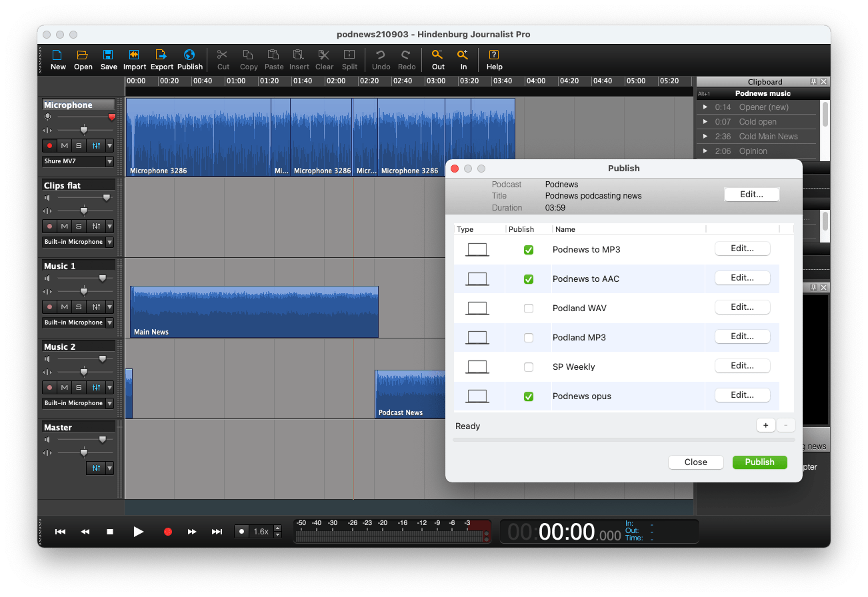Screen dimensions: 868x597
Task: Check Publish for SP Weekly
Action: [x=529, y=367]
